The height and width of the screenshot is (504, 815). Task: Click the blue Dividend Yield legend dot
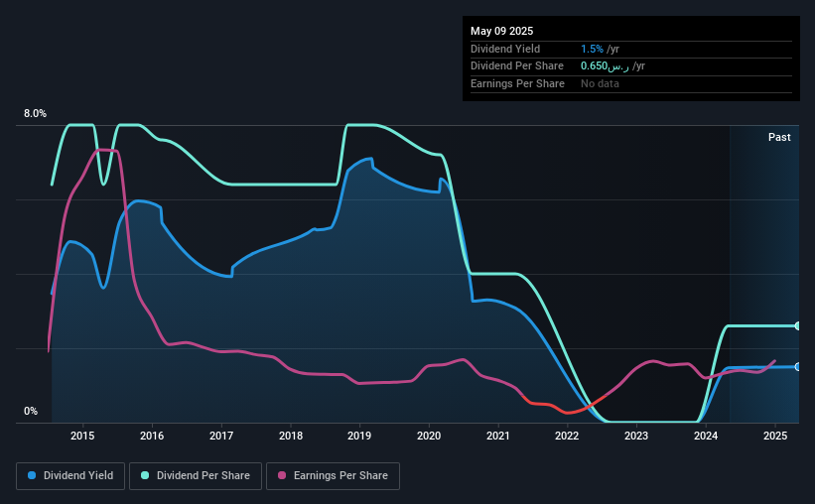pos(32,475)
